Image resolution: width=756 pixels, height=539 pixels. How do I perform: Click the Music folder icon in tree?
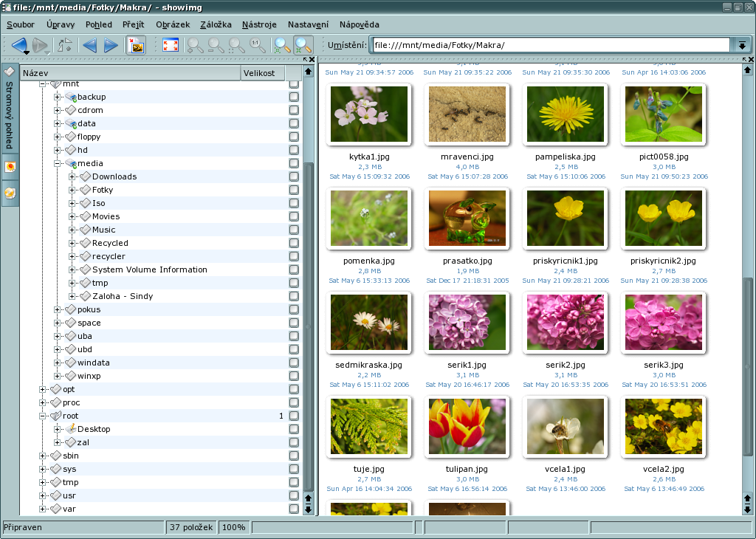86,230
